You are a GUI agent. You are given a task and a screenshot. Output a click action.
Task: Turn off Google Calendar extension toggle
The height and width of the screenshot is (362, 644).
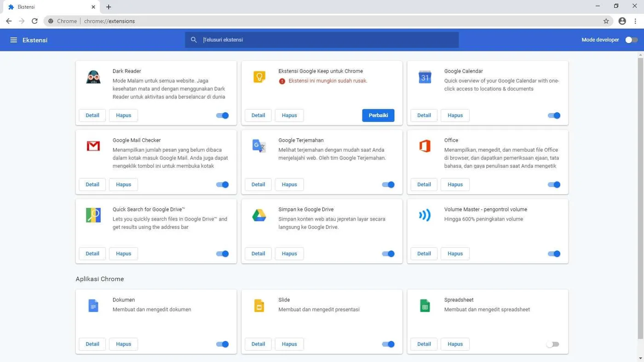(x=554, y=115)
